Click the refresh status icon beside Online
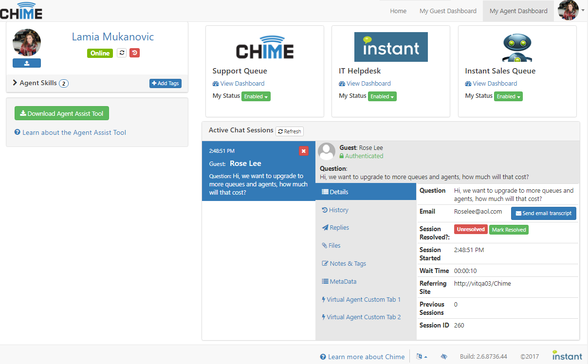The height and width of the screenshot is (364, 588). click(122, 53)
